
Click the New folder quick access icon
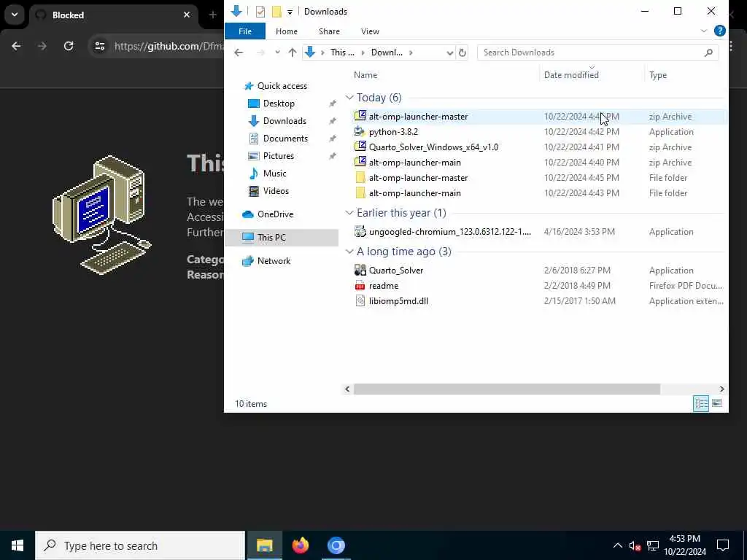[276, 12]
